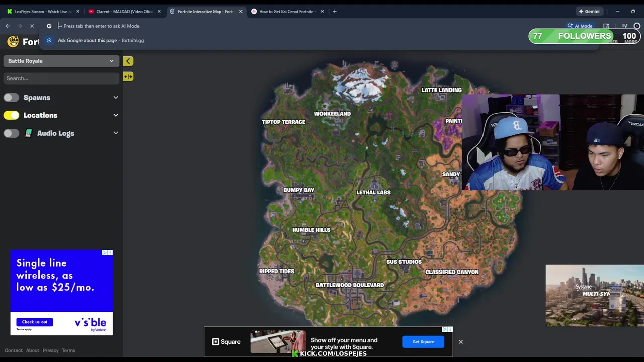Click Get Square button in ad
This screenshot has width=644, height=362.
click(x=423, y=342)
